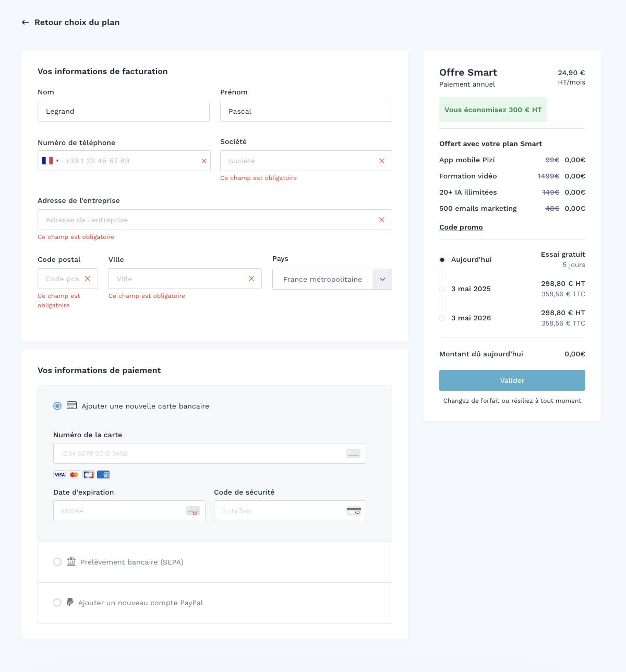Focus the Prénom field with Pascal
This screenshot has height=672, width=626.
click(306, 111)
